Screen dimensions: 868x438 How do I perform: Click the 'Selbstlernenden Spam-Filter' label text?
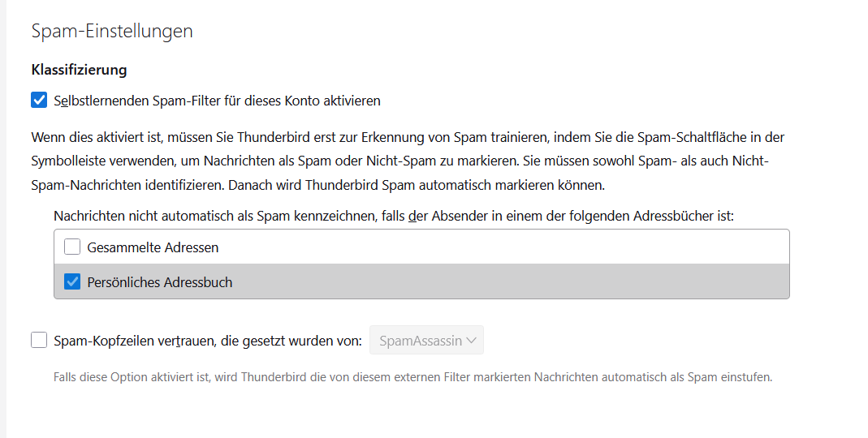[x=217, y=101]
